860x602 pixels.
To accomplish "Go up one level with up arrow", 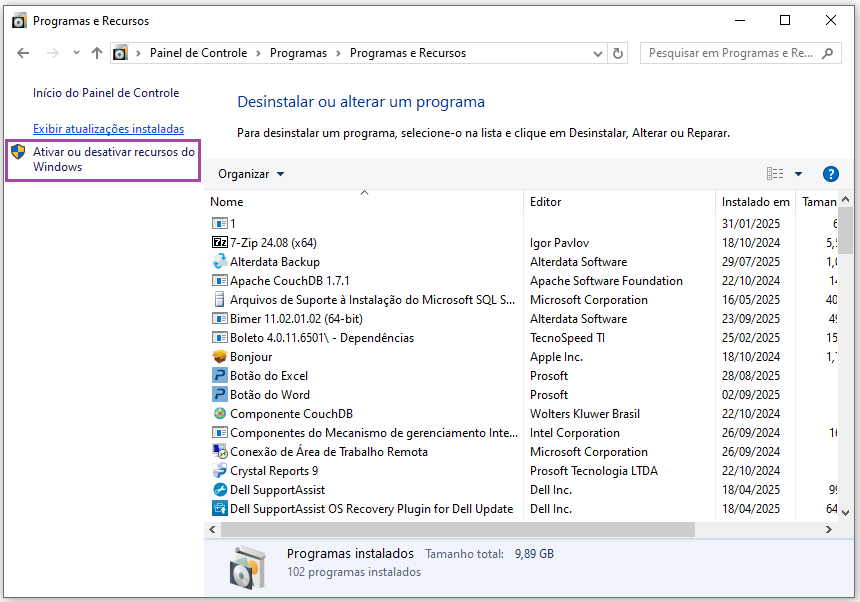I will click(x=97, y=53).
